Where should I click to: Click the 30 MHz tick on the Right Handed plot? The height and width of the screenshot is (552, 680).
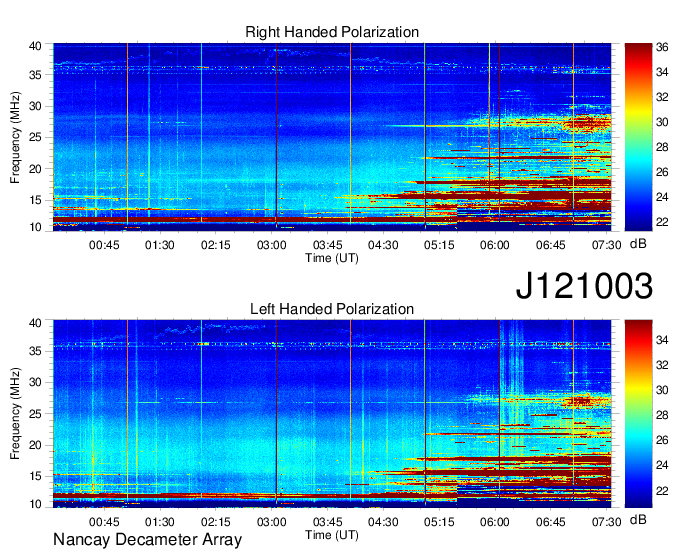pos(35,106)
